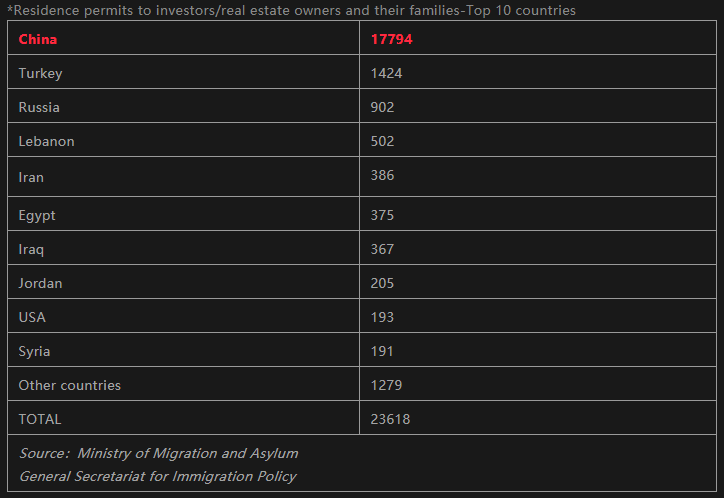Image resolution: width=724 pixels, height=498 pixels.
Task: Click the Ministry of Migration and Asylum source text
Action: point(187,453)
